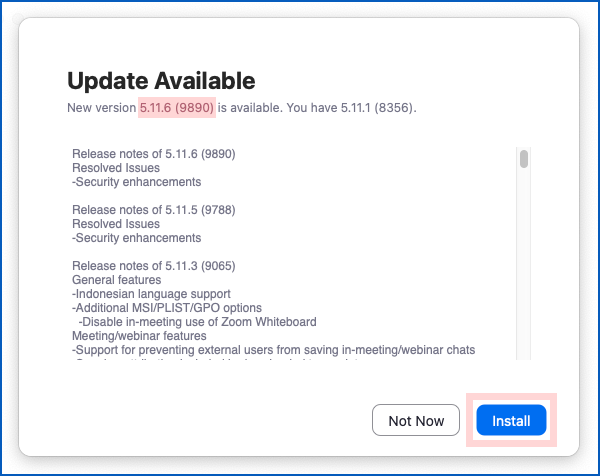Screen dimensions: 600x476
Task: Click the 'Support for preventing external users' line
Action: (273, 350)
